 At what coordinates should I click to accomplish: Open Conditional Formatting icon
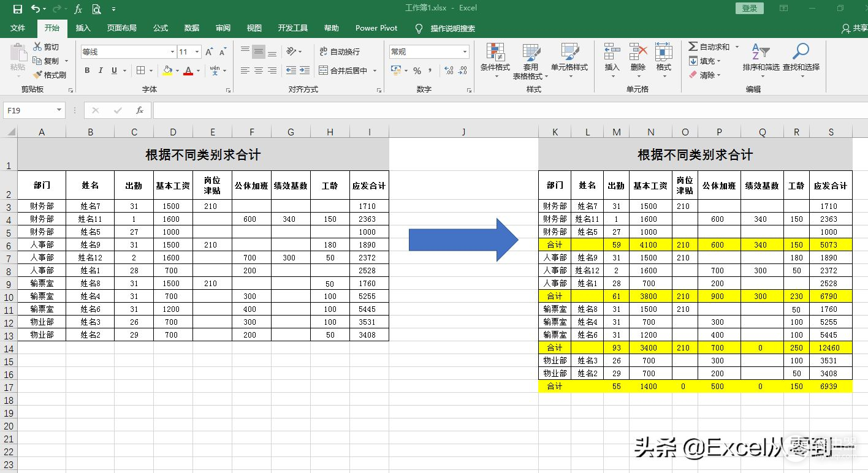495,53
